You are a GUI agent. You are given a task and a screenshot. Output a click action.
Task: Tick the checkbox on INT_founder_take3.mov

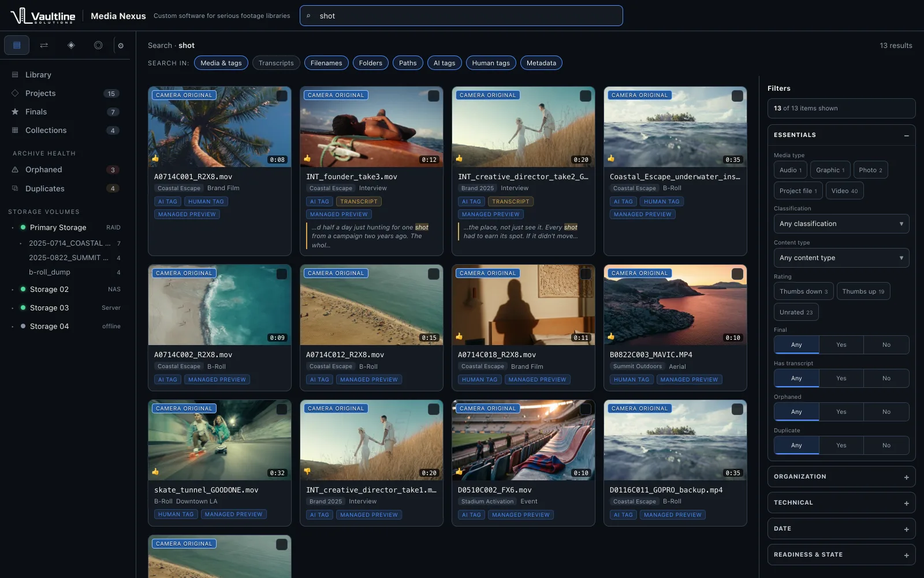[x=434, y=96]
